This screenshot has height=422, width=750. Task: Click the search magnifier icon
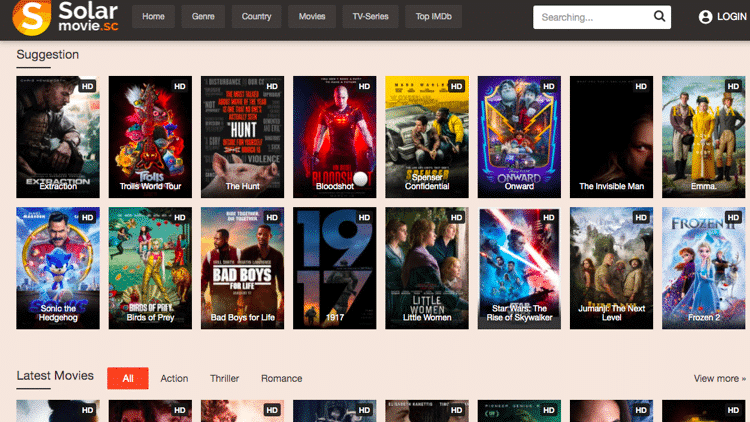pyautogui.click(x=659, y=17)
